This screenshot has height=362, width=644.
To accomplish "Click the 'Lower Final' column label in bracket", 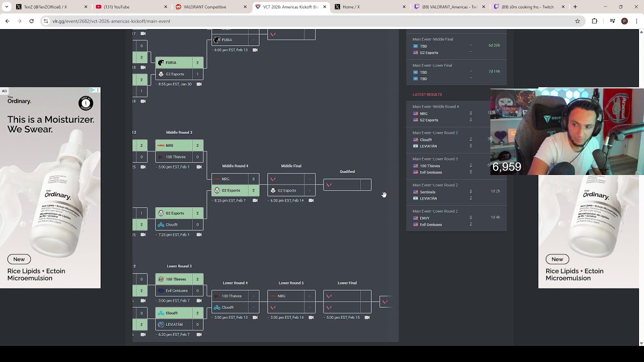I will [x=347, y=283].
